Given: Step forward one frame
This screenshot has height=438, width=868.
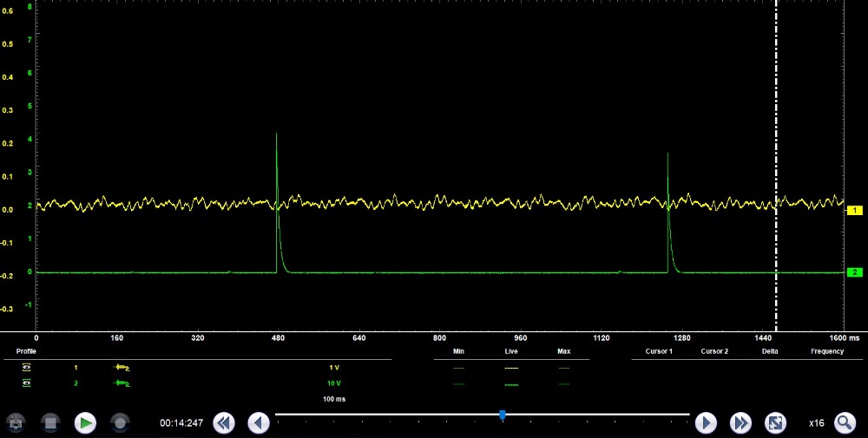Looking at the screenshot, I should click(707, 422).
